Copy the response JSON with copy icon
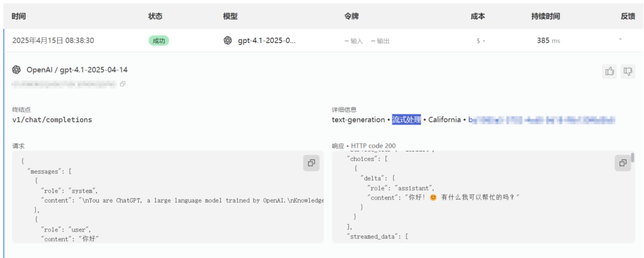The image size is (644, 258). (x=623, y=163)
